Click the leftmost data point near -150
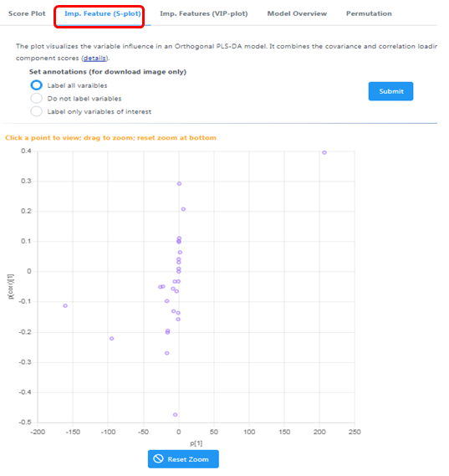449x476 pixels. click(x=65, y=305)
